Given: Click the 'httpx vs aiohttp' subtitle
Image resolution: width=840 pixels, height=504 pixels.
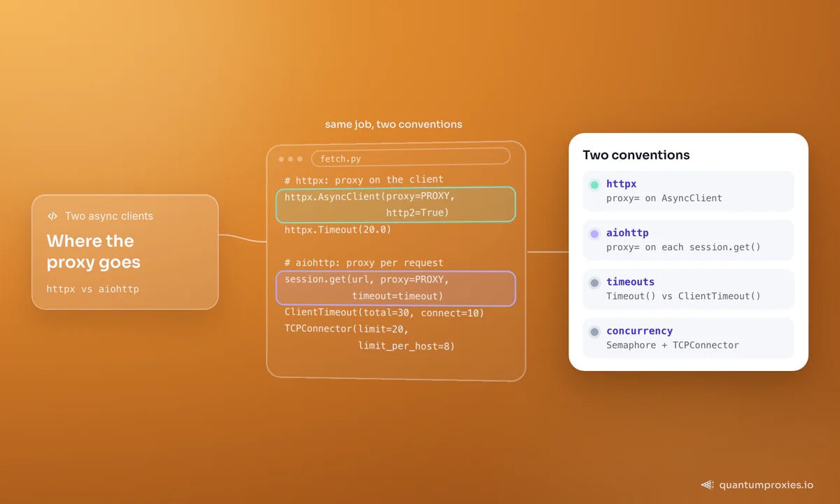Looking at the screenshot, I should (93, 288).
